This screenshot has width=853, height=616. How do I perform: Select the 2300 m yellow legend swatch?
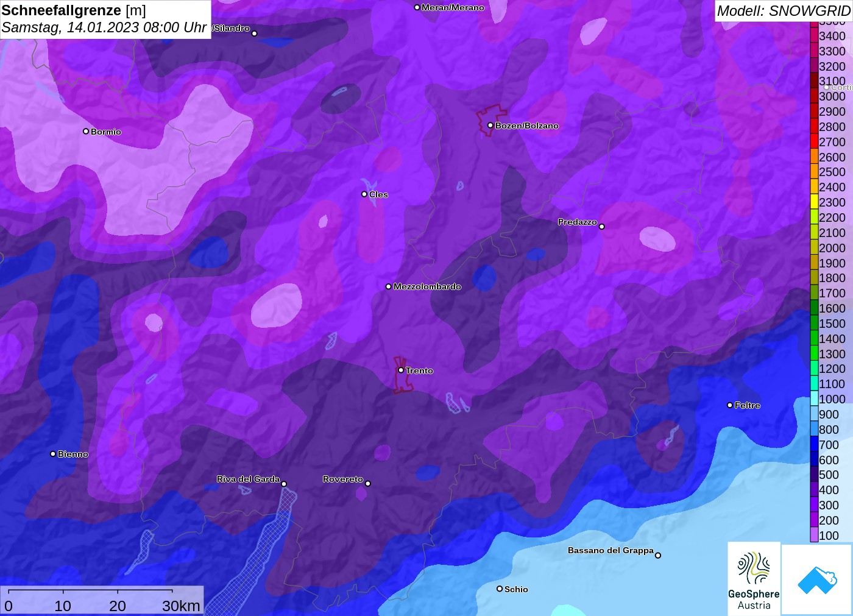point(814,202)
